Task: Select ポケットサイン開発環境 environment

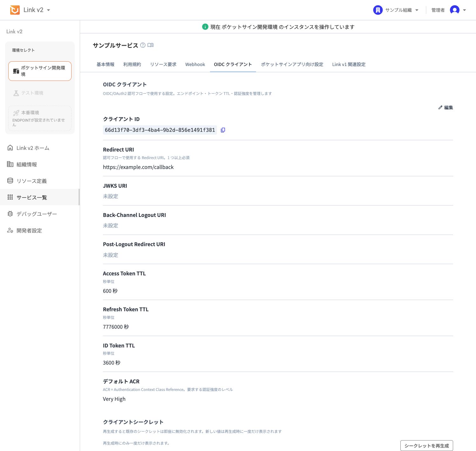Action: click(40, 71)
